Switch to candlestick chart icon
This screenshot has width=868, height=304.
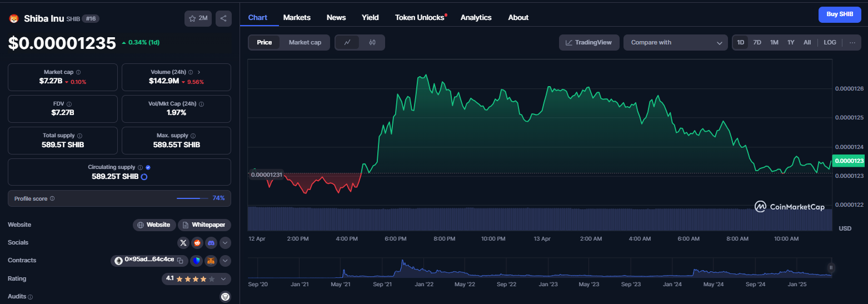[372, 42]
